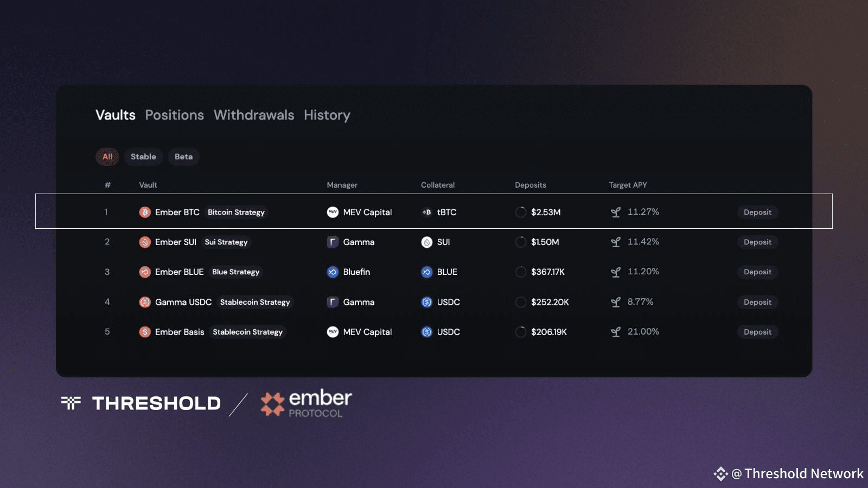This screenshot has width=868, height=488.
Task: Open the History tab
Action: coord(327,115)
